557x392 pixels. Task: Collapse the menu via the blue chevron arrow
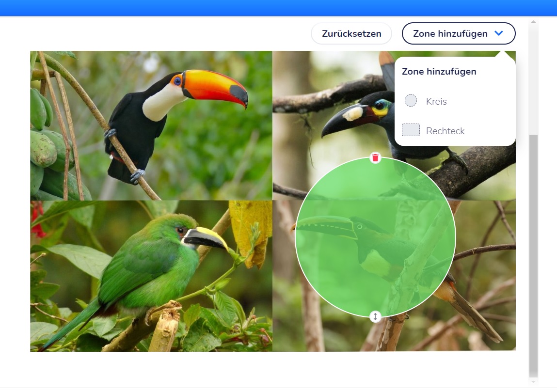coord(498,33)
